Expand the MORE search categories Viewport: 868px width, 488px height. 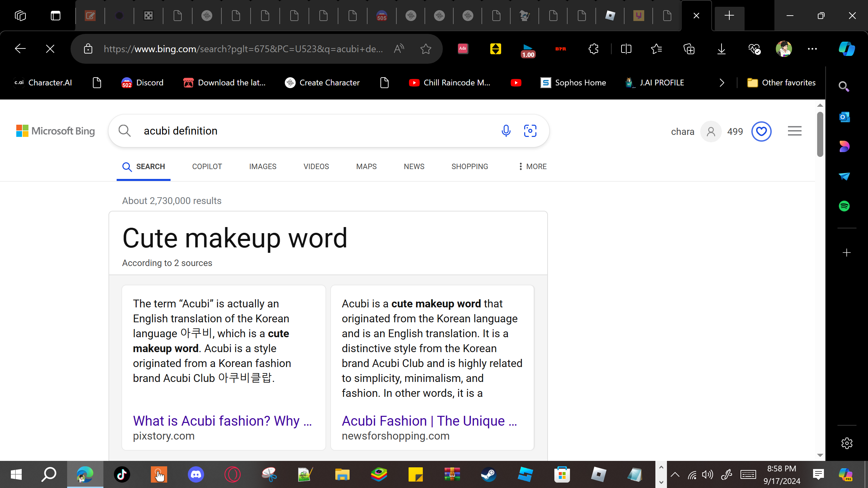(x=533, y=166)
